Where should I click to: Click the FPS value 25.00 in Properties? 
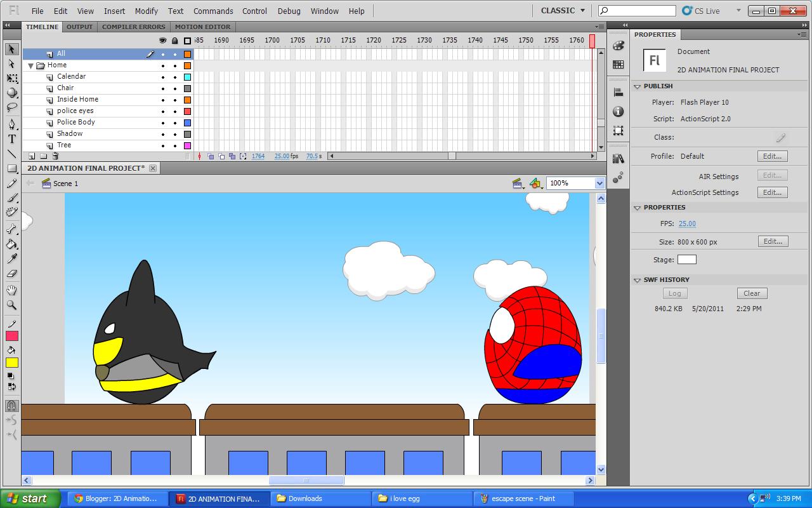coord(687,224)
